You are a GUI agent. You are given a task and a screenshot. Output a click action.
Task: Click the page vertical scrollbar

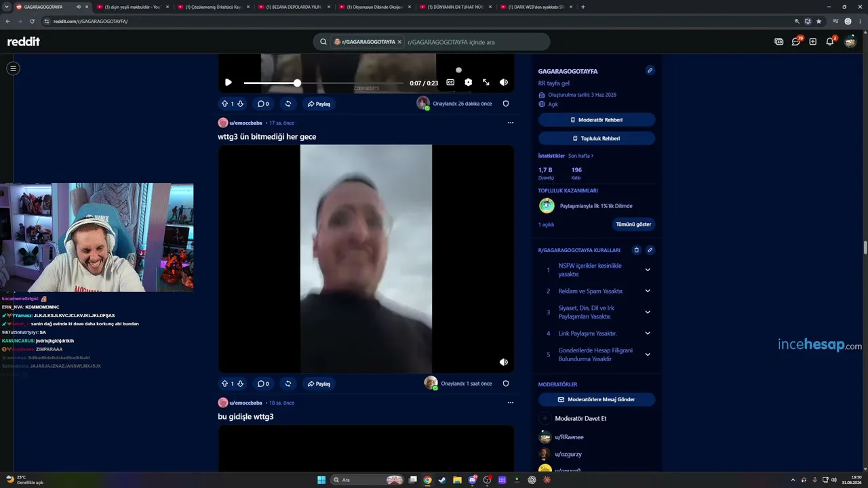865,247
